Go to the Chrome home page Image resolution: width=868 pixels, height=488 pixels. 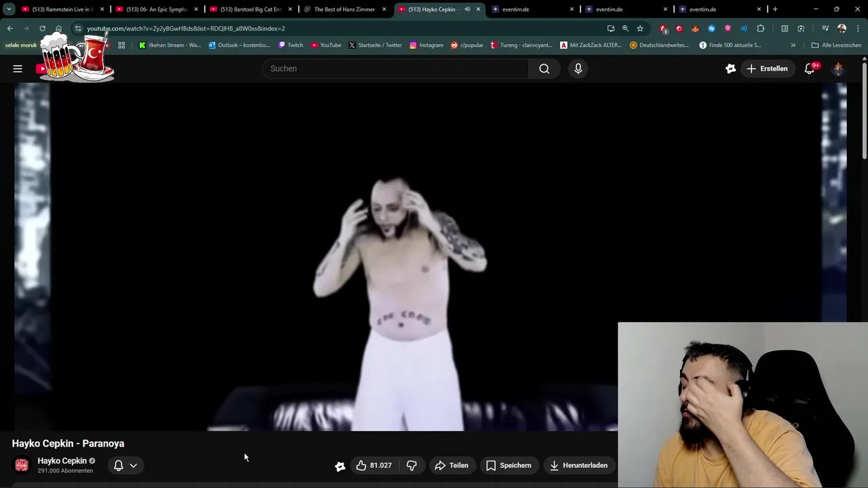click(58, 28)
